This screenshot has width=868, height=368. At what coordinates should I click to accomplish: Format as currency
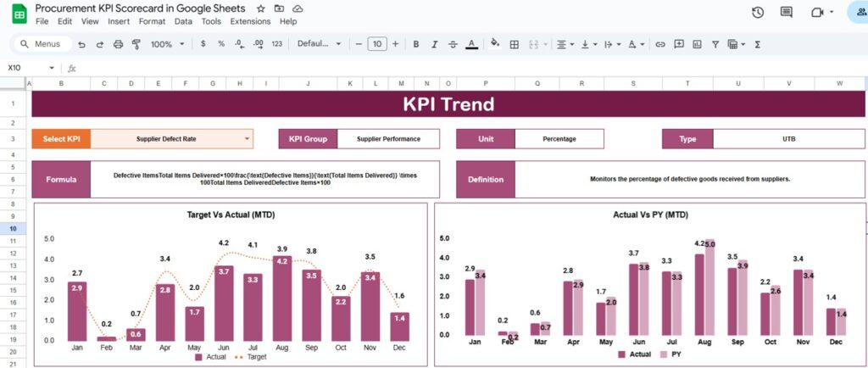pos(203,44)
